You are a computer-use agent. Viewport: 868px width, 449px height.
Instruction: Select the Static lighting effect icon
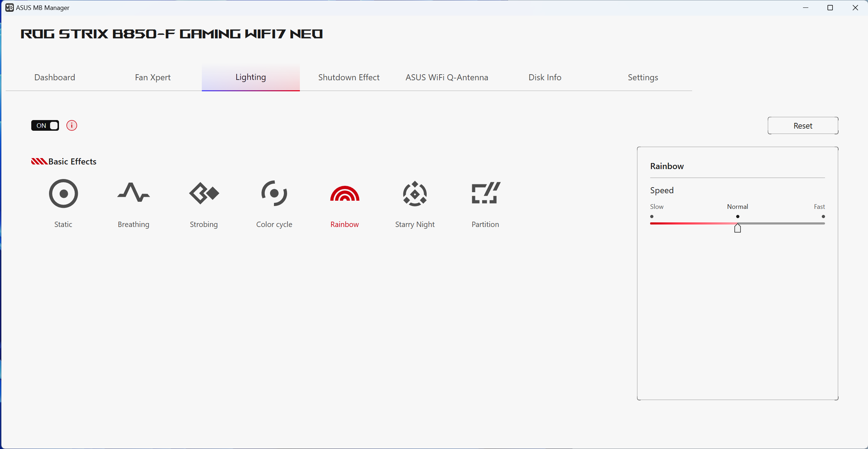(63, 193)
